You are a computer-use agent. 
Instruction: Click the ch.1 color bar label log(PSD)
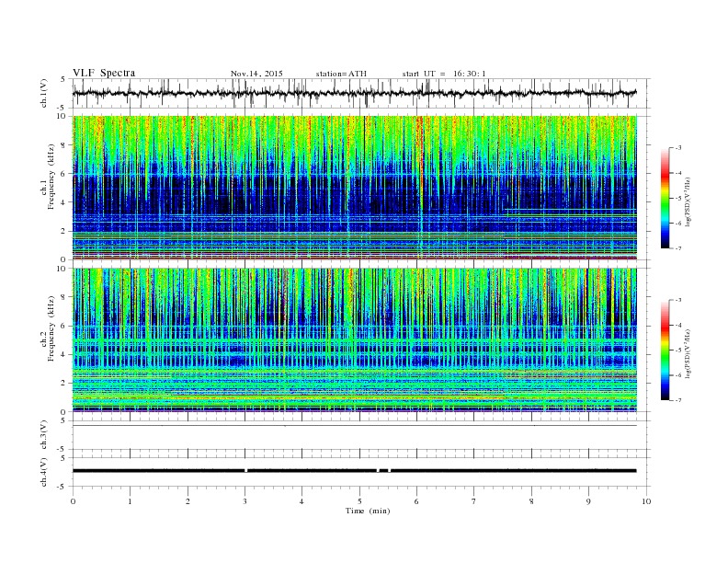coord(688,202)
